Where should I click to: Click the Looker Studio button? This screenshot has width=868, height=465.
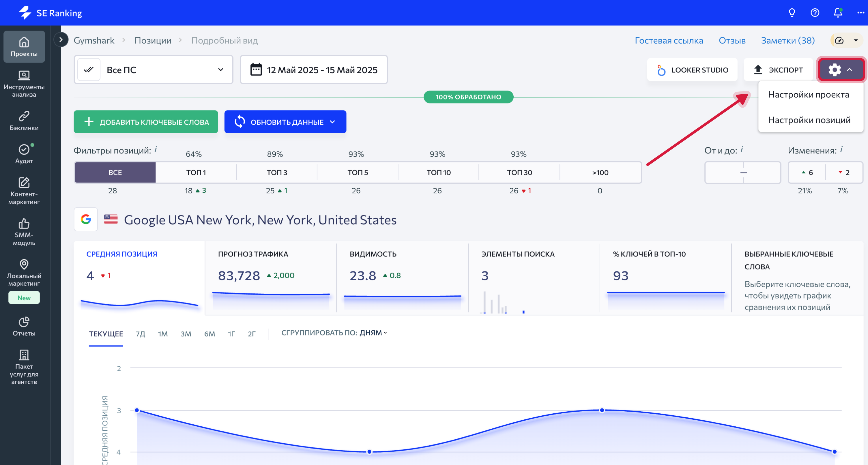[x=692, y=70]
